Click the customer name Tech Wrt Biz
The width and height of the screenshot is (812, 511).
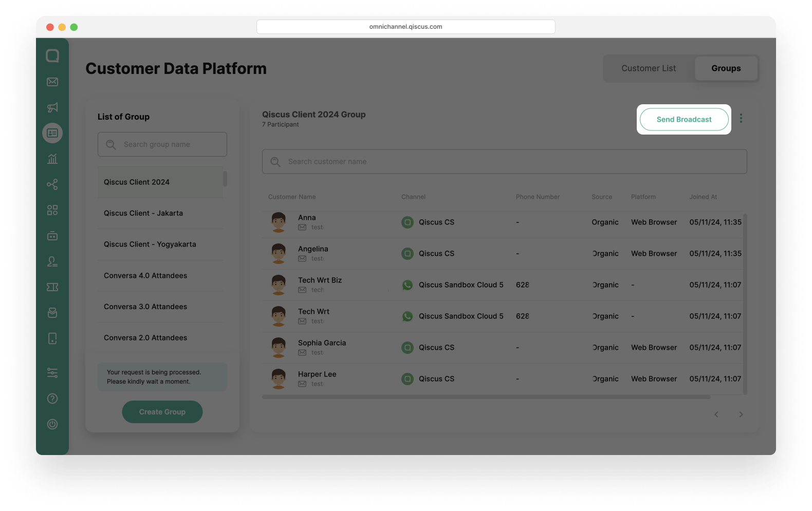tap(320, 280)
